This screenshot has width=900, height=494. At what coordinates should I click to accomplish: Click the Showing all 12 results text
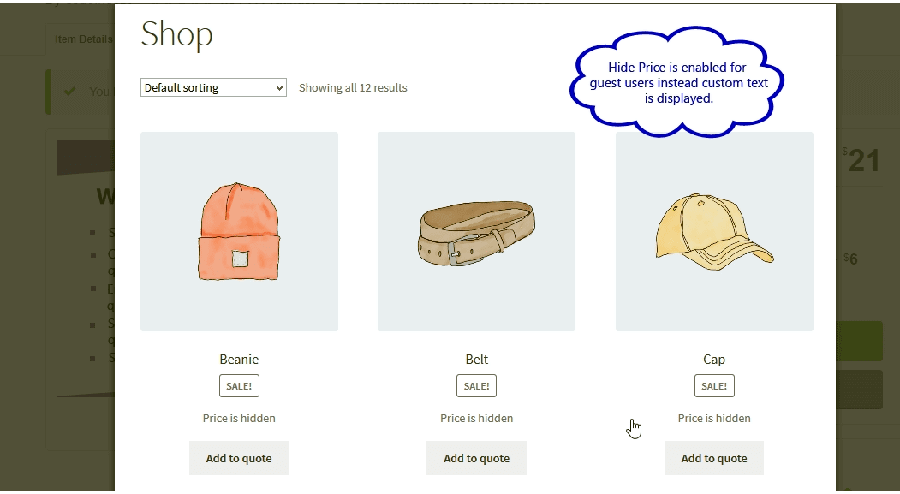tap(353, 88)
